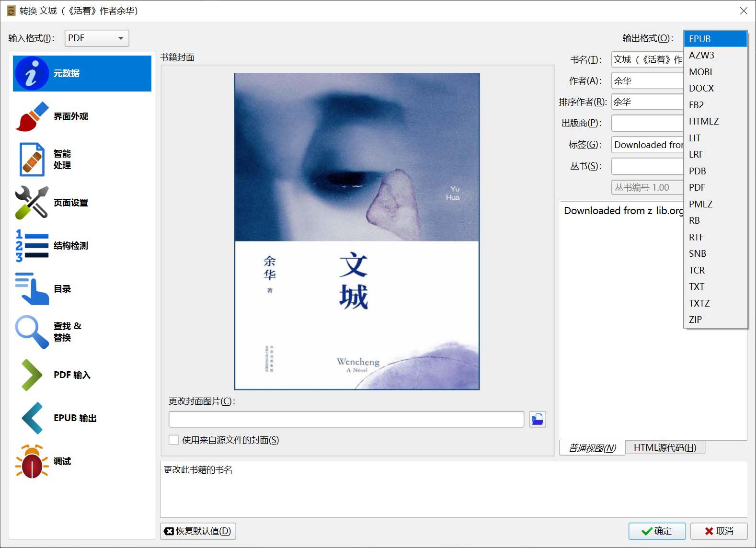Screen dimensions: 756x548
Task: Click the 排序作者 author sort field
Action: pos(648,102)
